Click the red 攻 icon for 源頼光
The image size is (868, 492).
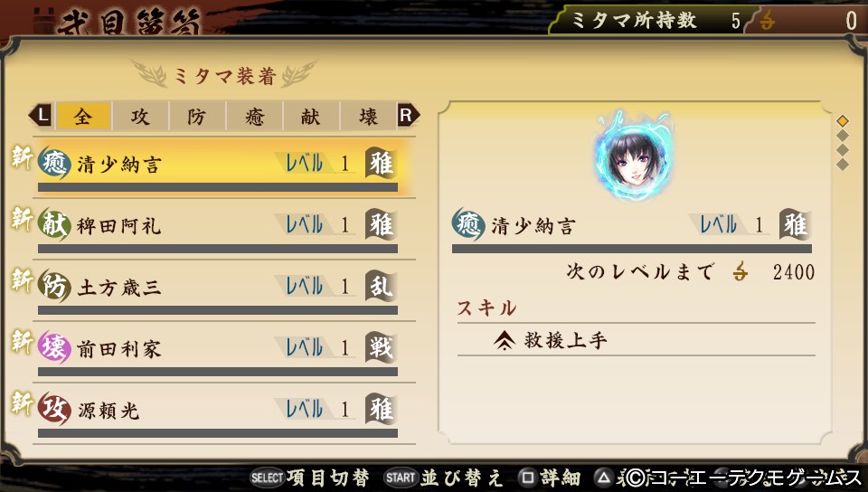[53, 409]
